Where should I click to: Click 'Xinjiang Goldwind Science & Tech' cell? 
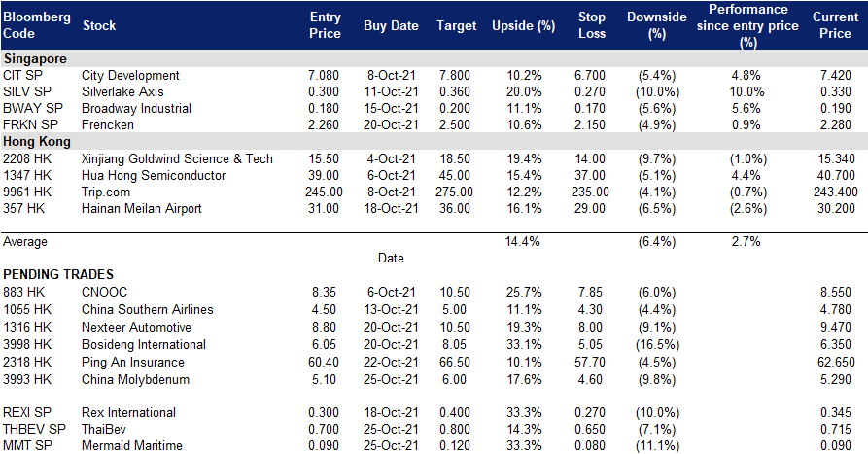pos(177,158)
